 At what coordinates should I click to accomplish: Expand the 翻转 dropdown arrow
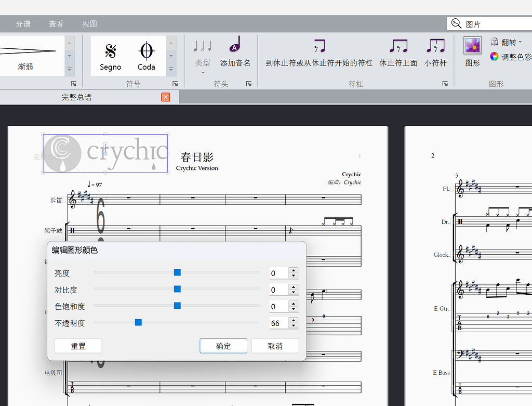point(521,41)
